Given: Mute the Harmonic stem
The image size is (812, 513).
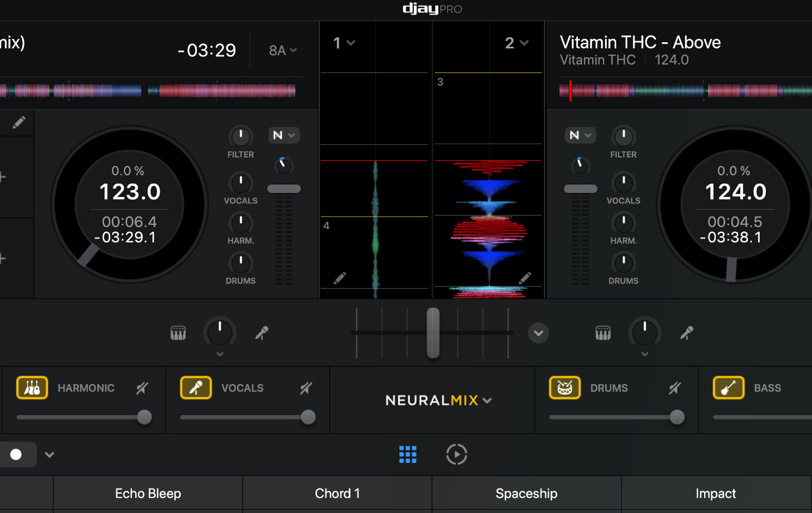Looking at the screenshot, I should [142, 388].
